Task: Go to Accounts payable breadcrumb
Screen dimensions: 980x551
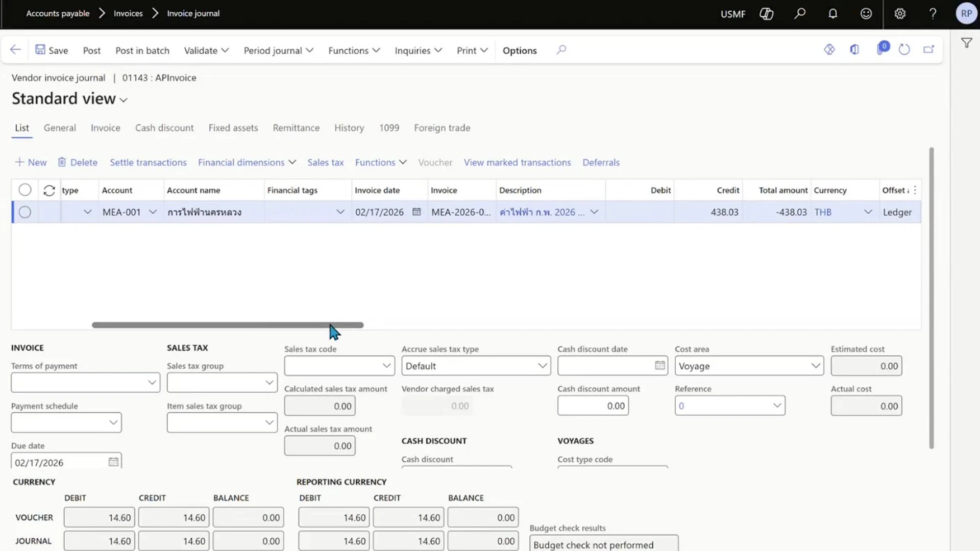Action: [58, 13]
